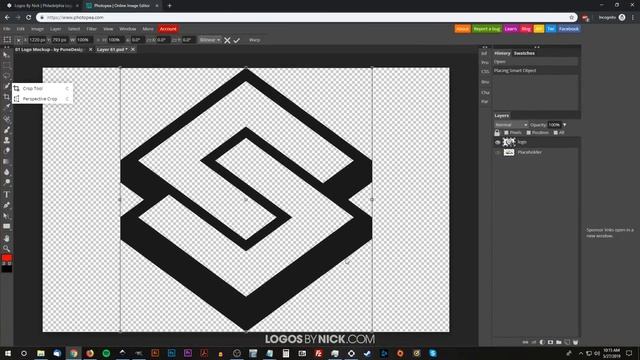Screen dimensions: 640x360
Task: Click the new folder icon in Layers panel
Action: 559,342
